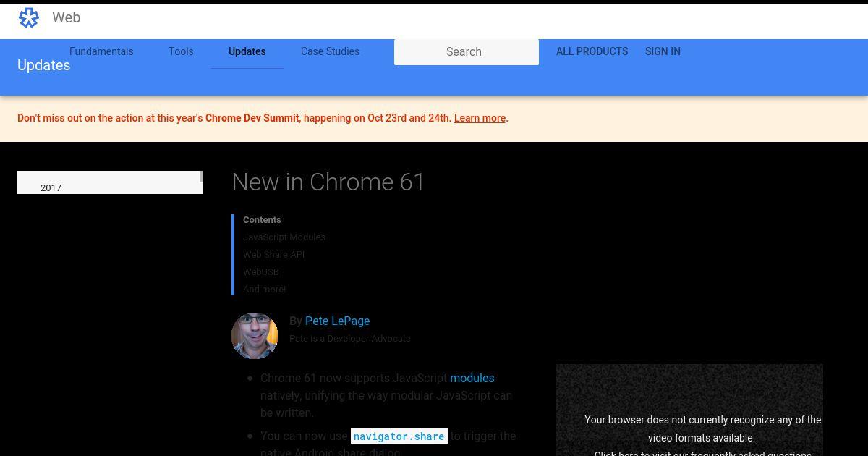Select the 2017 sidebar entry
Image resolution: width=868 pixels, height=456 pixels.
pyautogui.click(x=51, y=187)
